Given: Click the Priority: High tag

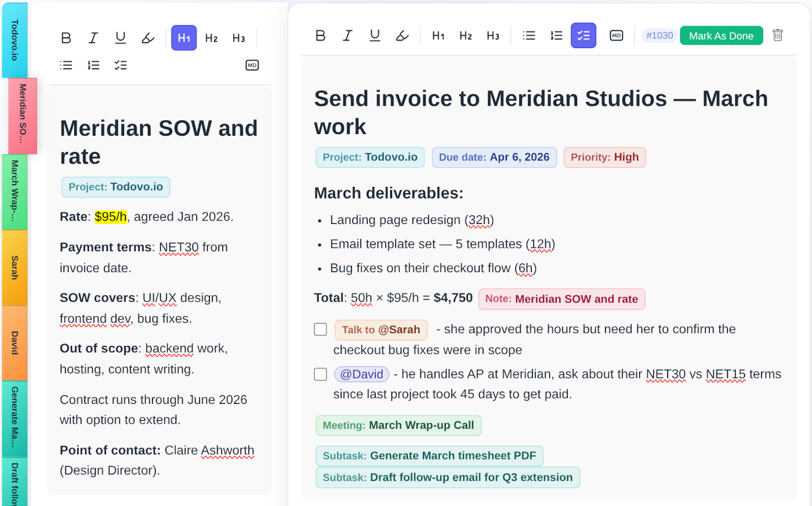Looking at the screenshot, I should click(604, 157).
